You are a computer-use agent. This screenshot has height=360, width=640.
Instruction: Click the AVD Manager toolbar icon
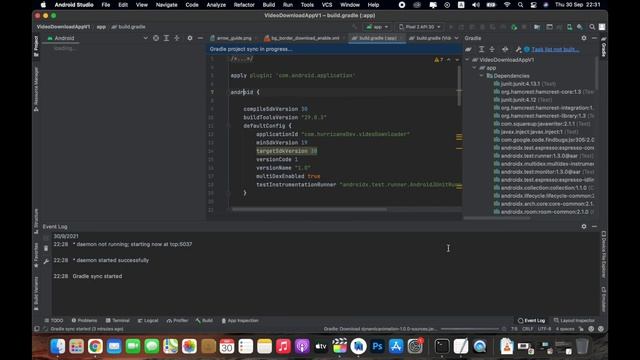tap(569, 27)
